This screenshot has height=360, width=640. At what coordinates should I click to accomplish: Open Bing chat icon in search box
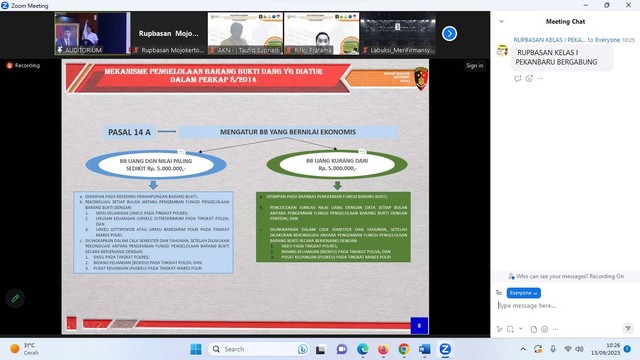point(302,349)
